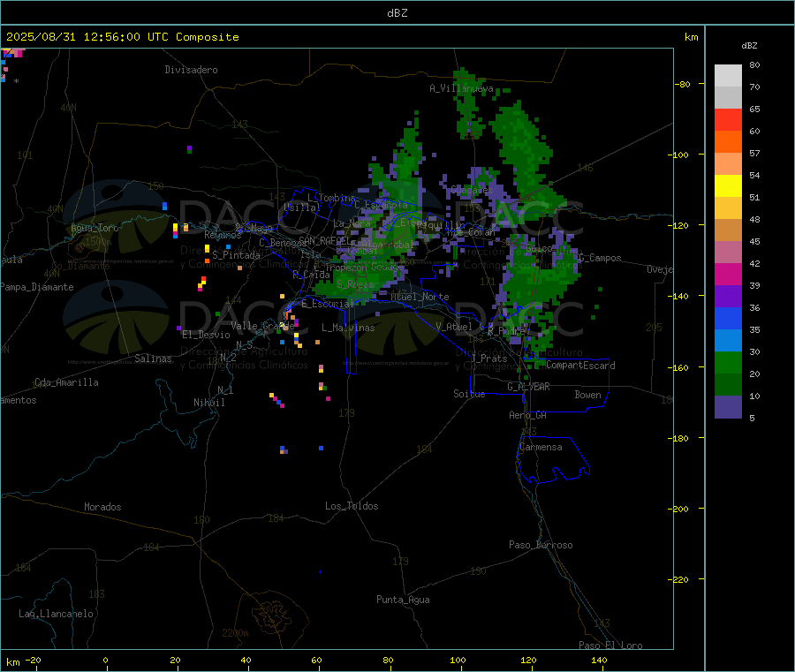Click the L_Tombina label

coord(331,198)
